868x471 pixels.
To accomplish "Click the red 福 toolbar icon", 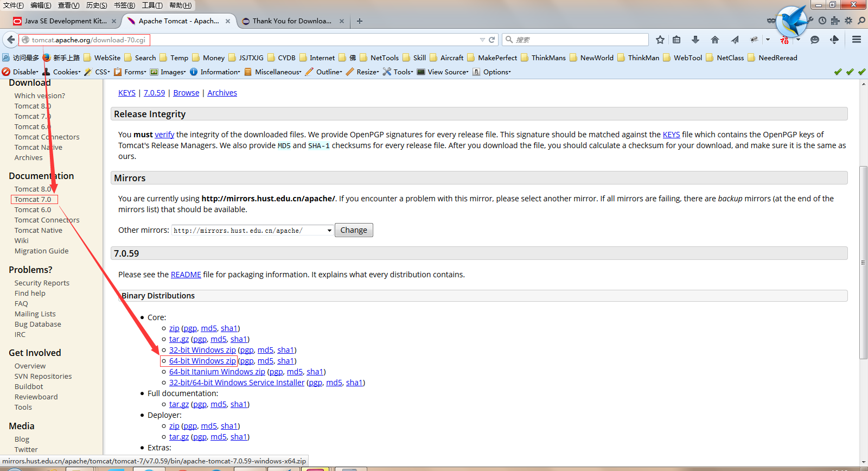I will pos(784,40).
